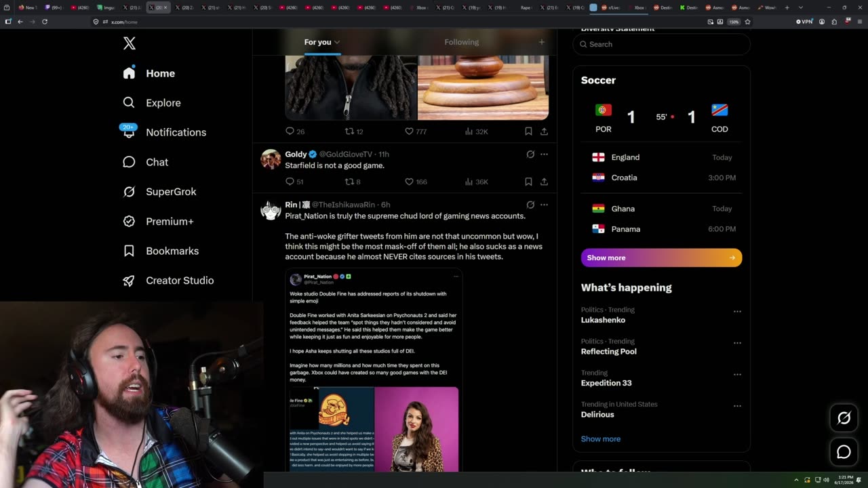868x488 pixels.
Task: Bookmark Goldy's Starfield post
Action: pos(528,182)
